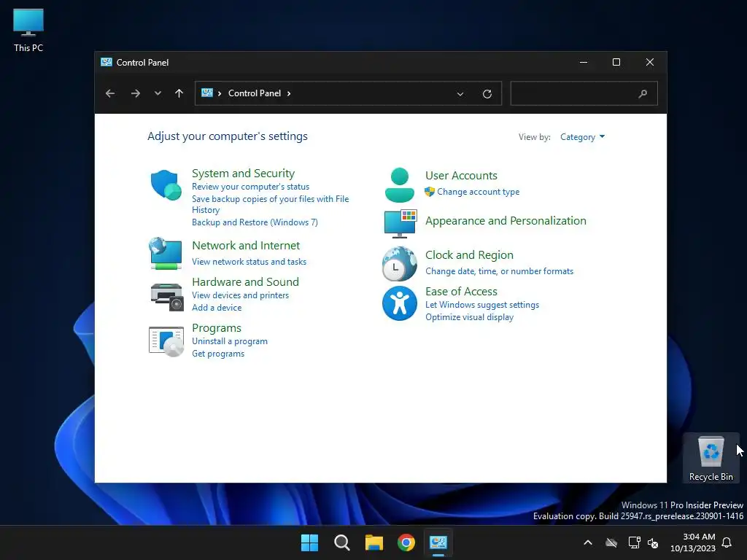Click the OneDrive cloud tray icon
The height and width of the screenshot is (560, 747).
tap(611, 542)
